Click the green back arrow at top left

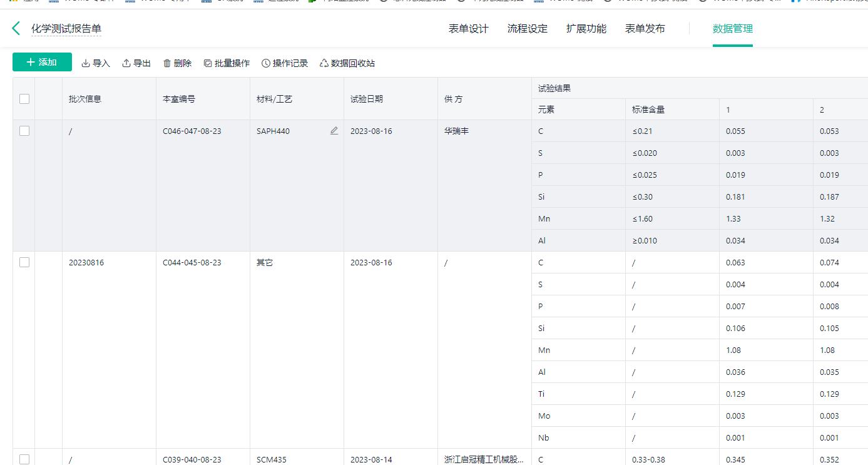pos(16,28)
